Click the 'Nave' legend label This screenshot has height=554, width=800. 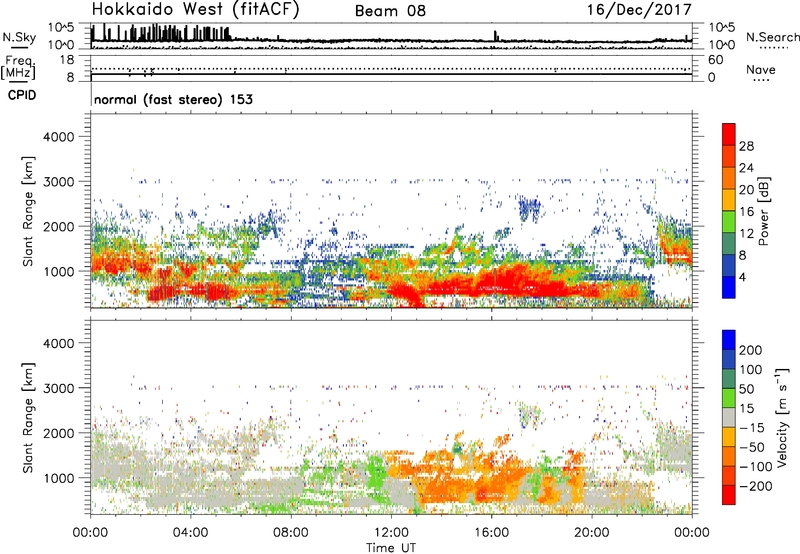pyautogui.click(x=761, y=69)
